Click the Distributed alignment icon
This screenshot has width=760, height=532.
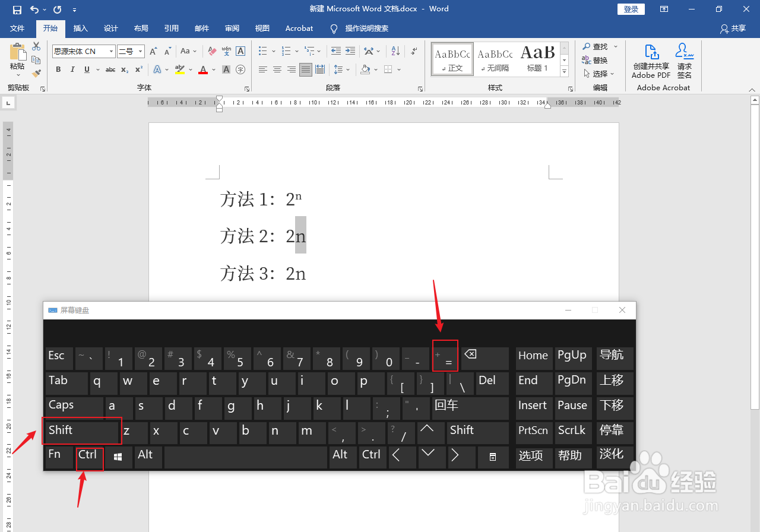(x=320, y=69)
